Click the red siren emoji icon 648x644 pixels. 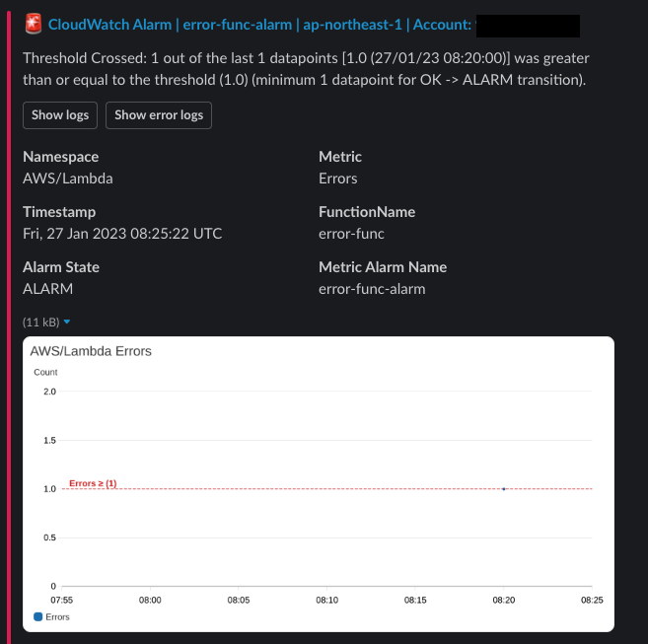click(x=34, y=24)
